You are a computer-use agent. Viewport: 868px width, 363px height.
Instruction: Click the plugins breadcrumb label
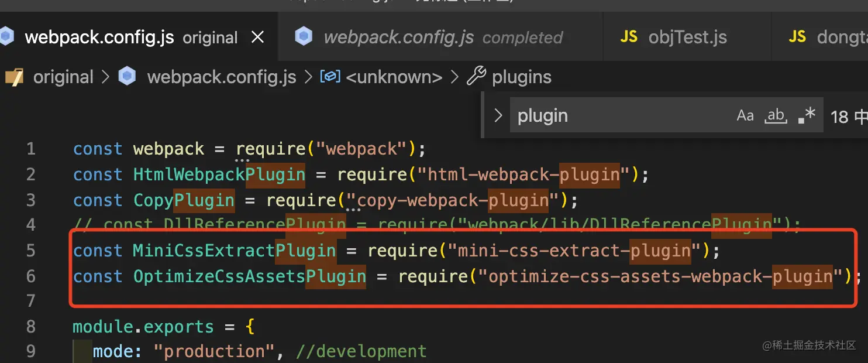[x=522, y=77]
